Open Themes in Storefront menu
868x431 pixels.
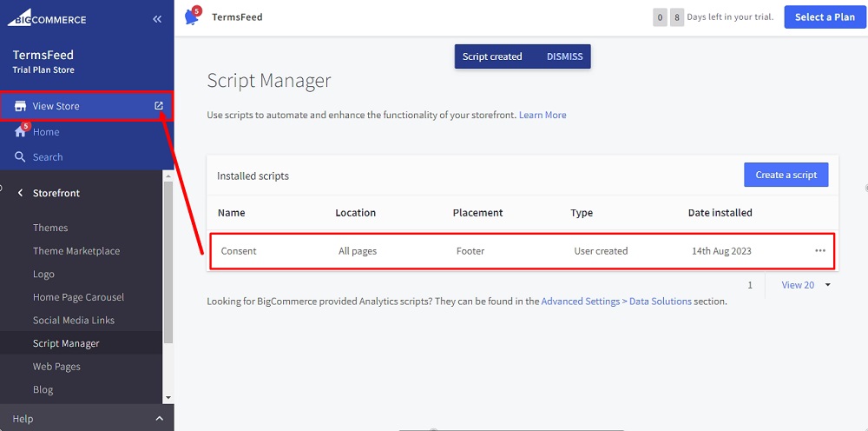50,228
